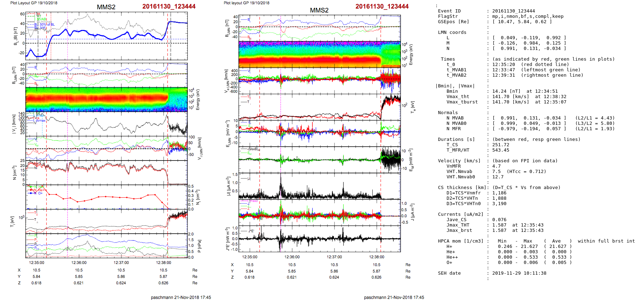Click the Jave_CS current value 0.076

click(x=499, y=220)
